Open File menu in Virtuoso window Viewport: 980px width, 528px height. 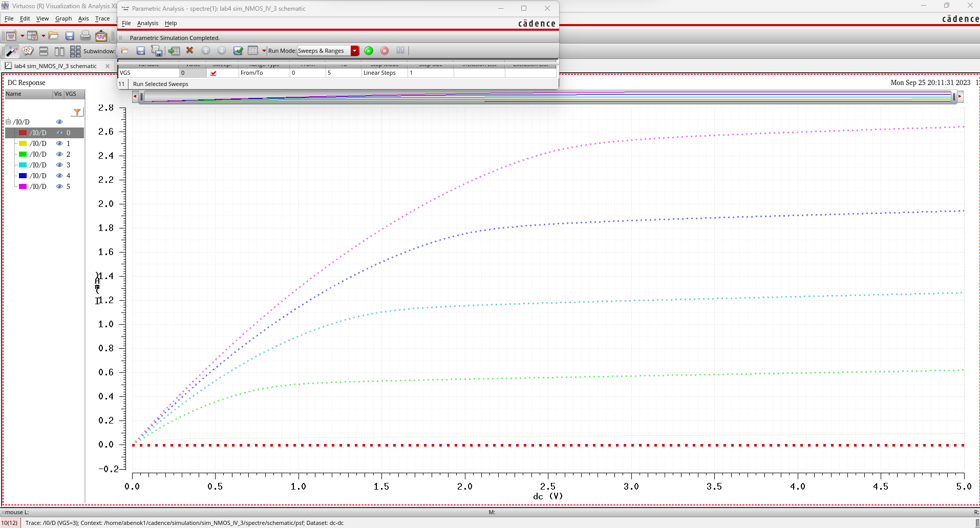click(x=9, y=18)
